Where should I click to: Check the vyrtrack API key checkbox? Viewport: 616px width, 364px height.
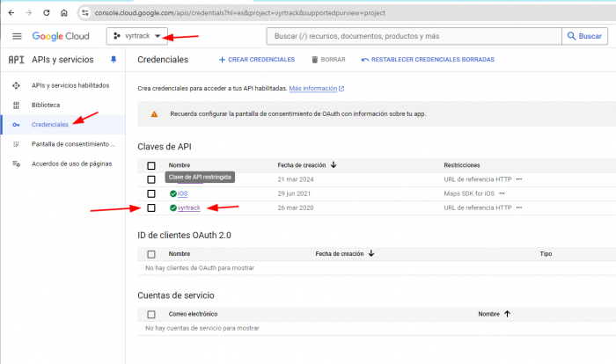[151, 207]
